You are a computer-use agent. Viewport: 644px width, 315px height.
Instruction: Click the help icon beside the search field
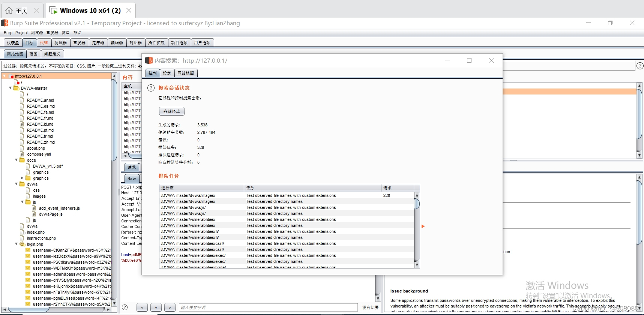(125, 307)
